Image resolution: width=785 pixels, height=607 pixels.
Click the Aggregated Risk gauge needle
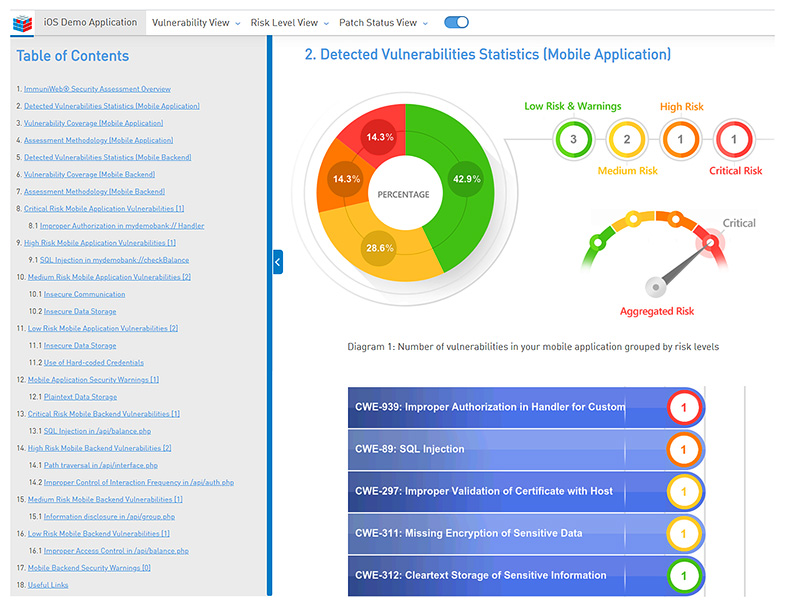(682, 264)
